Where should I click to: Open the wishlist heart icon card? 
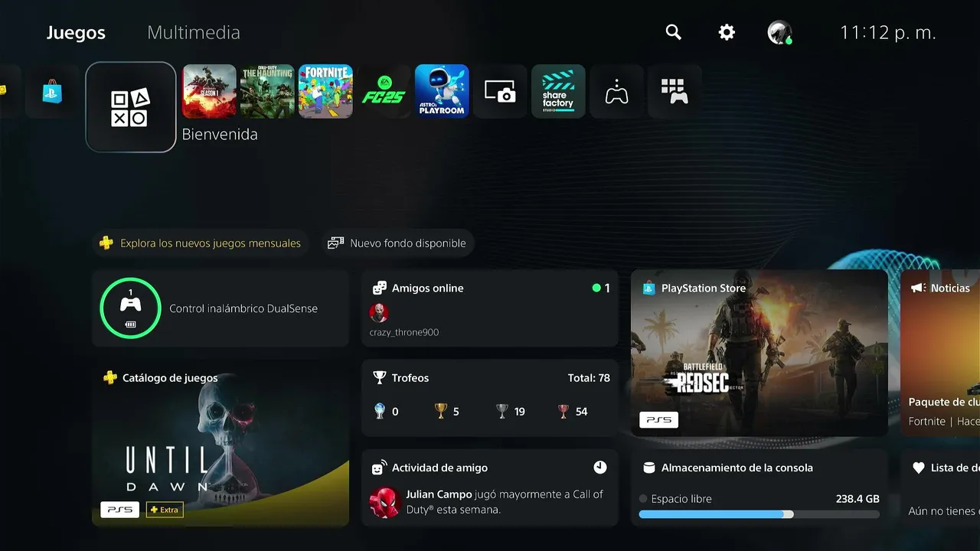[x=940, y=487]
